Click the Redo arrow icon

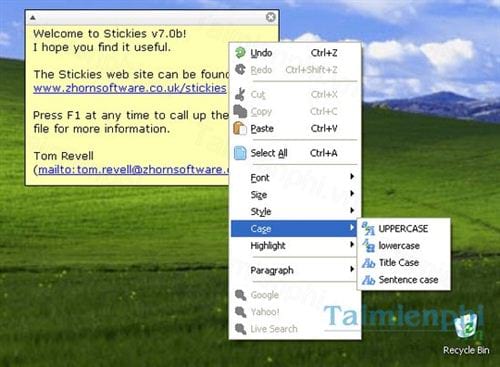240,70
